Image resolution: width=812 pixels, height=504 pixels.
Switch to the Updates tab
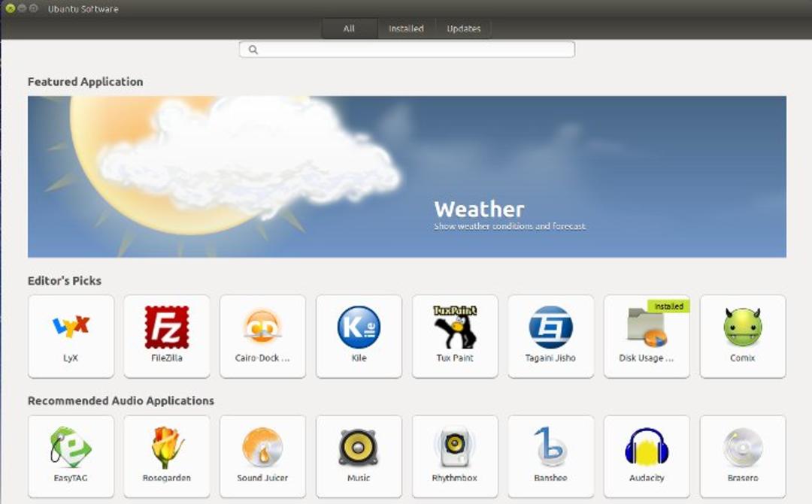[x=463, y=29]
